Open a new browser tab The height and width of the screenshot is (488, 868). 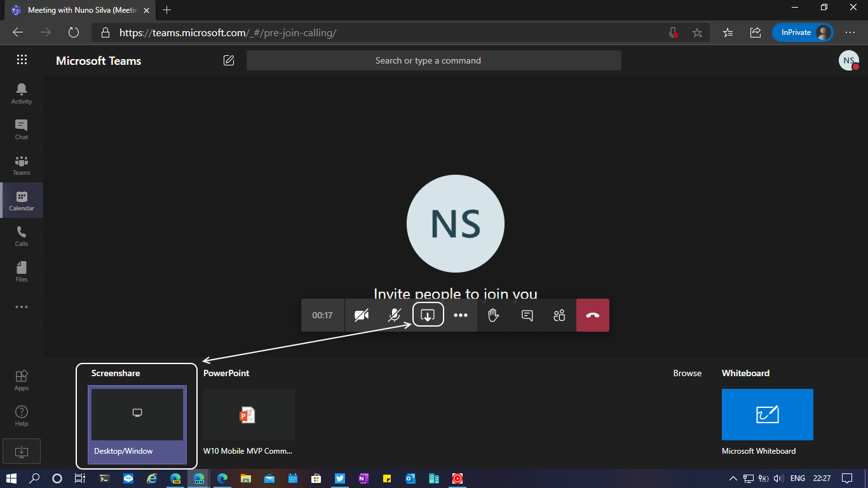pyautogui.click(x=167, y=10)
